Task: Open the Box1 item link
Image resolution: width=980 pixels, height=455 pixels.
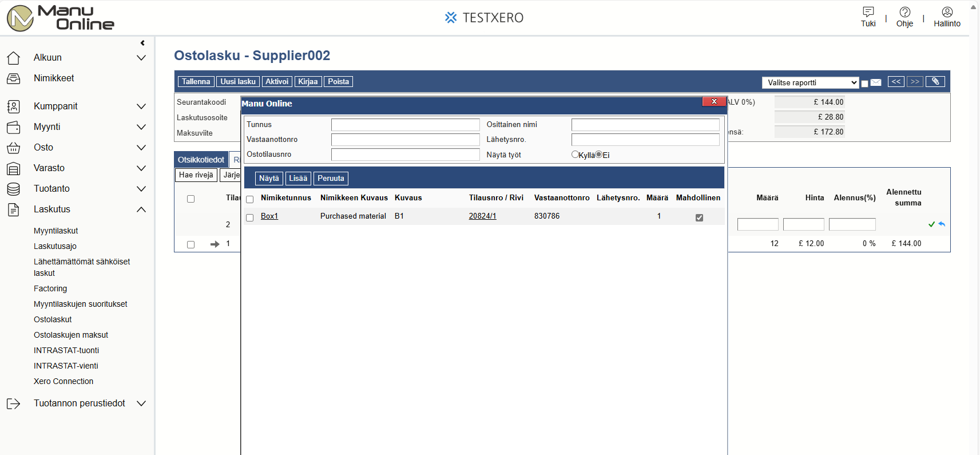Action: 269,216
